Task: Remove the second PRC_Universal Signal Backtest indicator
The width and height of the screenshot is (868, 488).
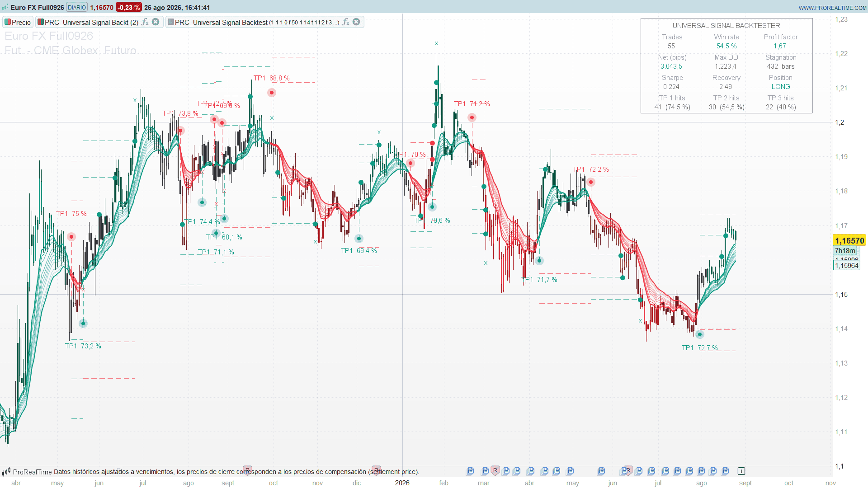Action: 356,22
